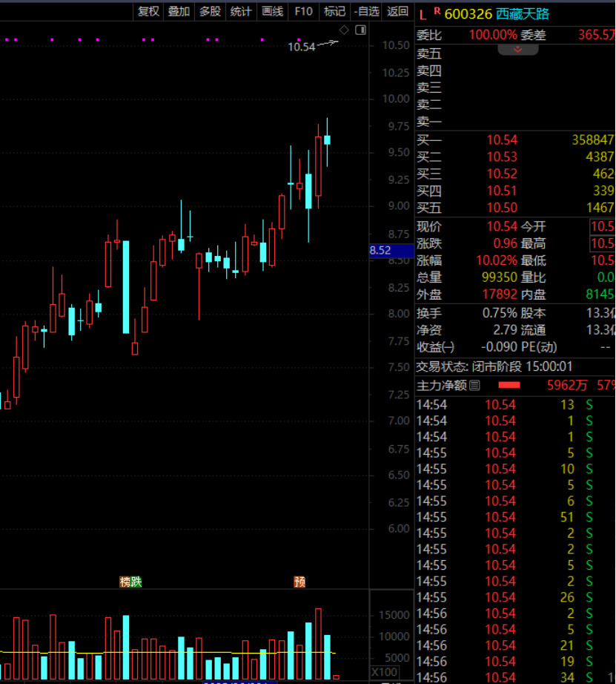Select stock code 600326
This screenshot has height=684, width=616.
coord(468,14)
